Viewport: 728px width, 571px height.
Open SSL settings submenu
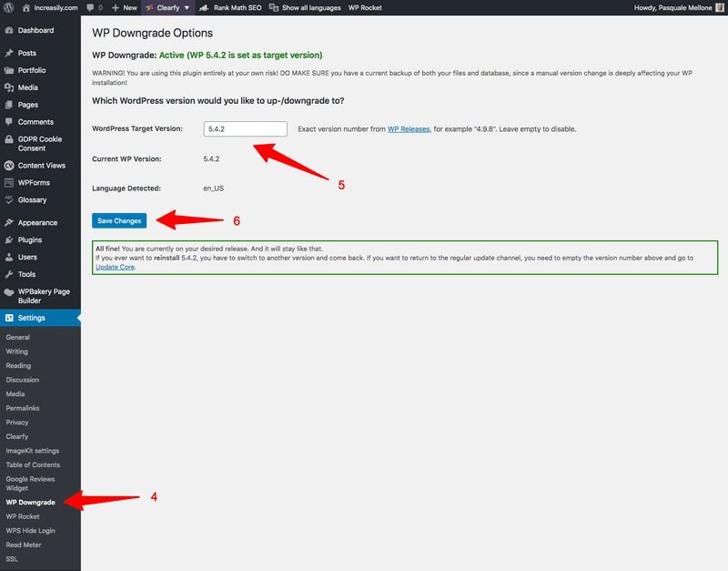pyautogui.click(x=12, y=559)
